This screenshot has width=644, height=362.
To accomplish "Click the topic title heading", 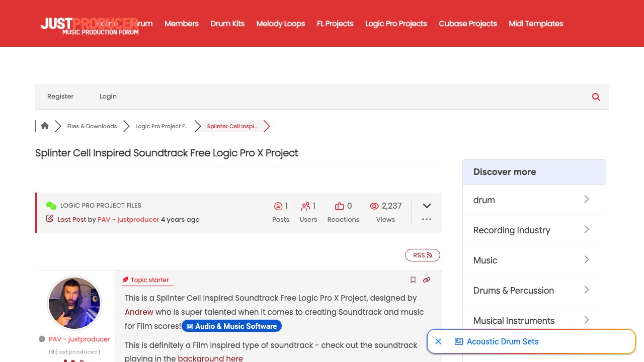I will pos(167,153).
